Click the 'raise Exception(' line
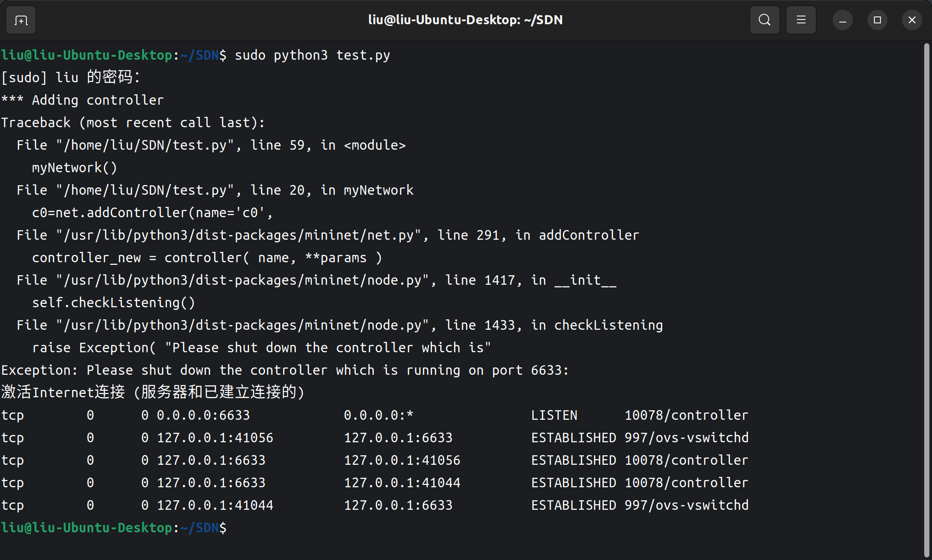Image resolution: width=932 pixels, height=560 pixels. click(262, 348)
